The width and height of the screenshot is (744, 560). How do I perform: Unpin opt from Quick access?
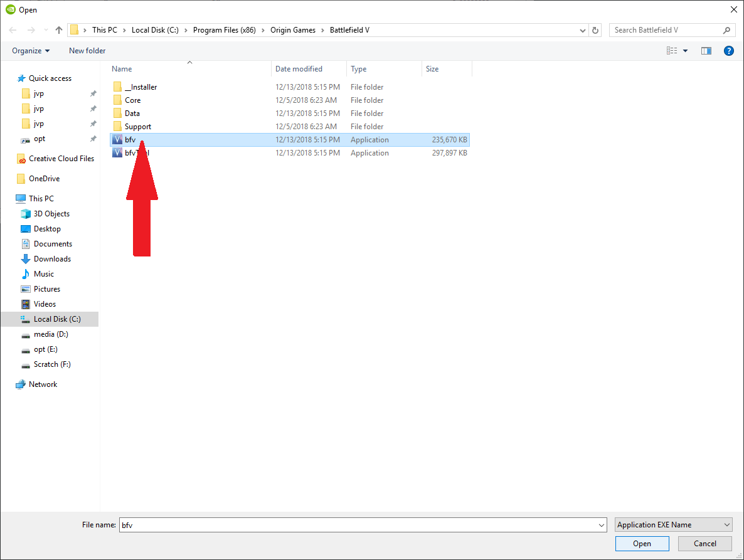click(x=93, y=139)
